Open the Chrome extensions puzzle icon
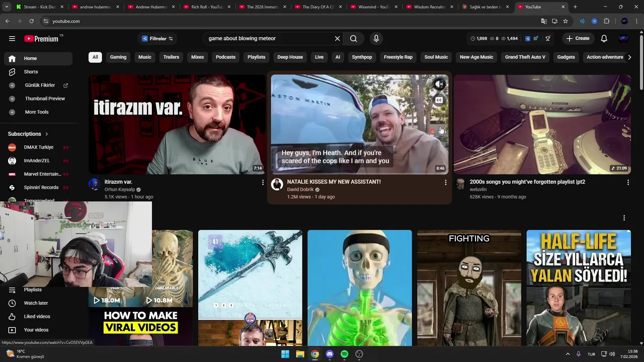 coord(606,21)
